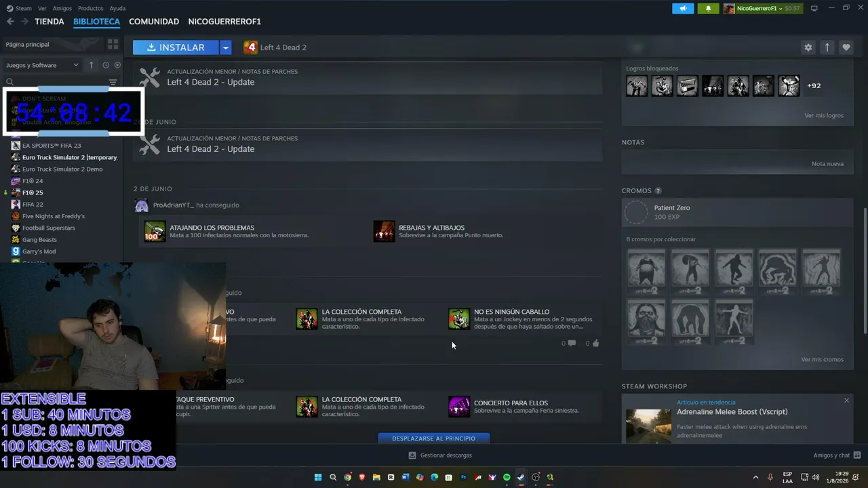Open the Ayuda menu
Viewport: 868px width, 488px height.
click(117, 8)
